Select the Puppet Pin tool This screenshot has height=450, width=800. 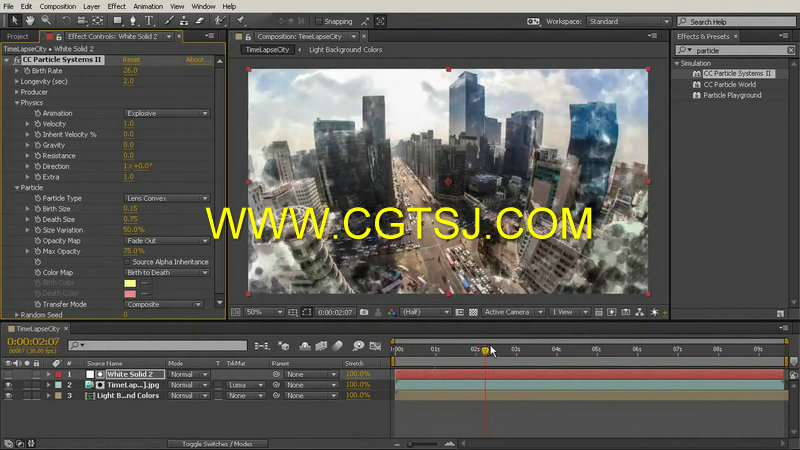pyautogui.click(x=240, y=21)
